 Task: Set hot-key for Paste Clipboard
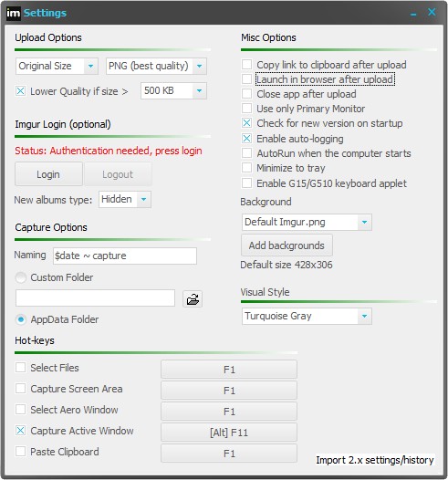tap(229, 453)
